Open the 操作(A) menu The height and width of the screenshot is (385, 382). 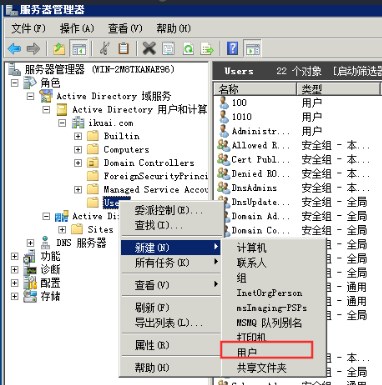77,29
